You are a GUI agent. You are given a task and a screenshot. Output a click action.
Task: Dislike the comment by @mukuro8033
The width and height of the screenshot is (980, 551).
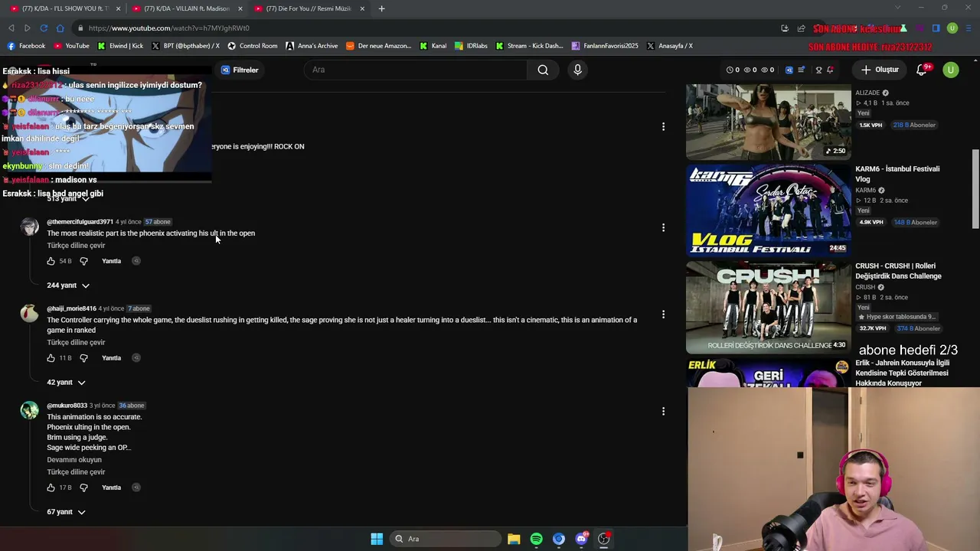[83, 487]
